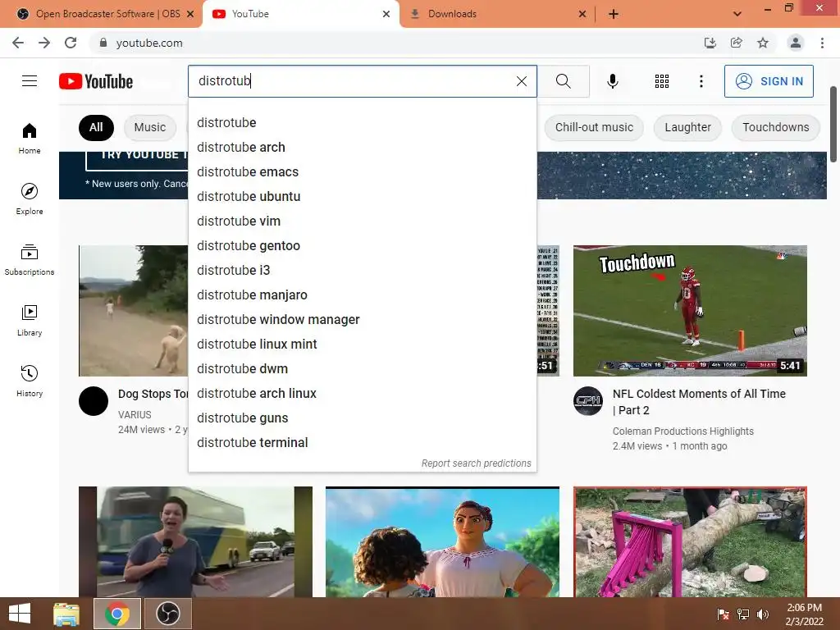Click the SIGN IN button

(x=769, y=81)
